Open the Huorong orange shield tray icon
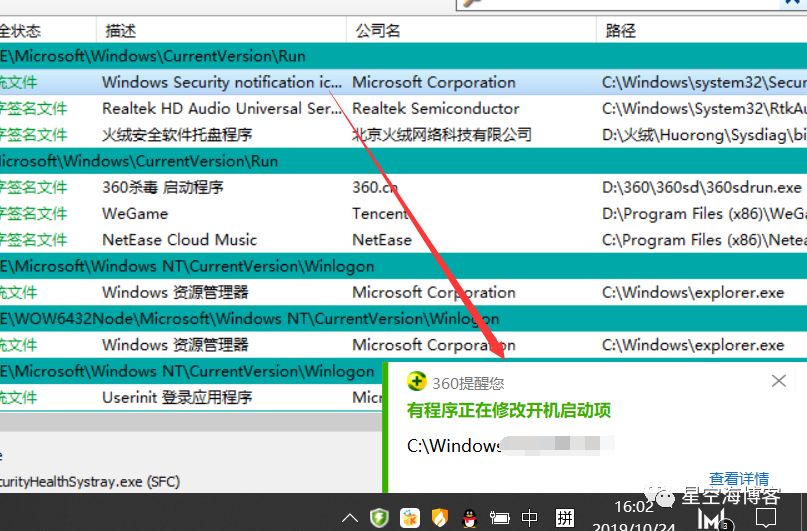The height and width of the screenshot is (531, 807). click(x=440, y=518)
